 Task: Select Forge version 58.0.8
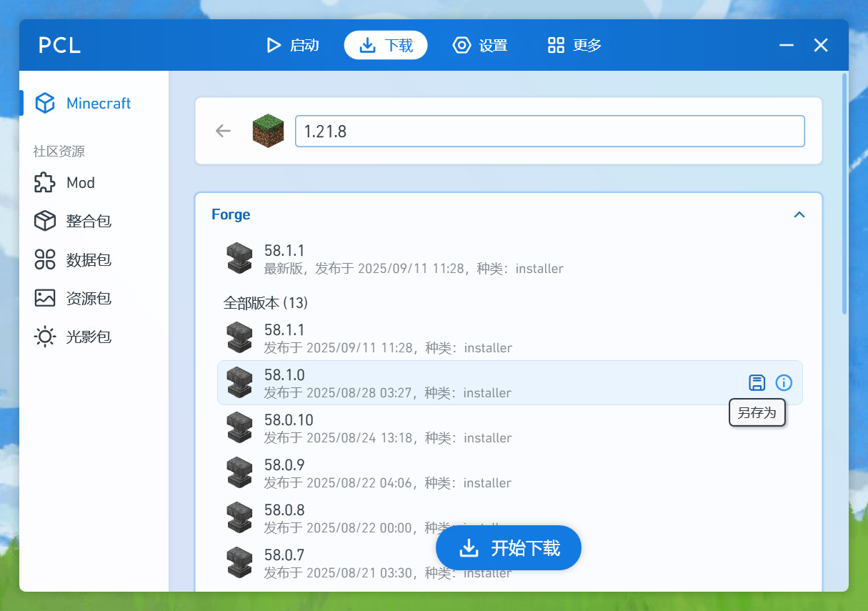click(510, 518)
